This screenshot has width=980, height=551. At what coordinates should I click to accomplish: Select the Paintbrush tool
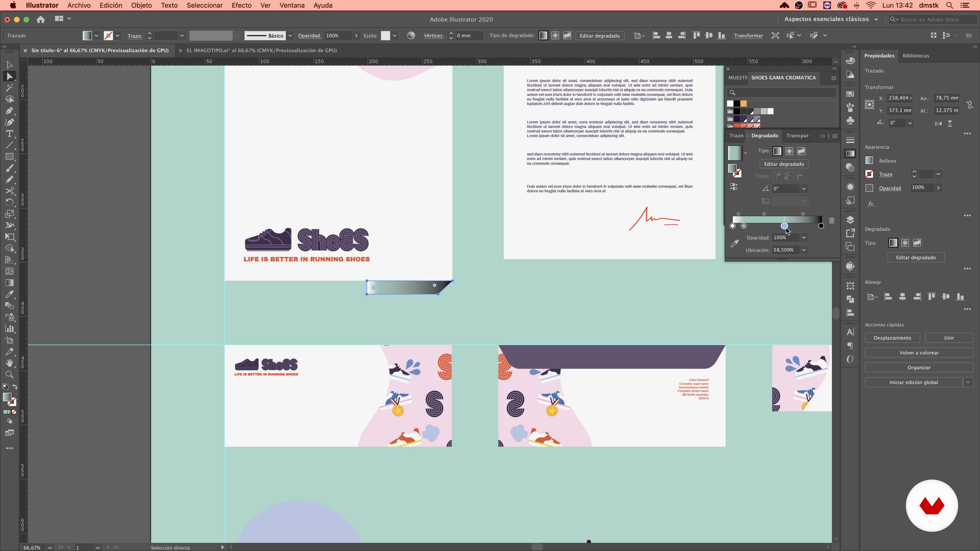[9, 168]
